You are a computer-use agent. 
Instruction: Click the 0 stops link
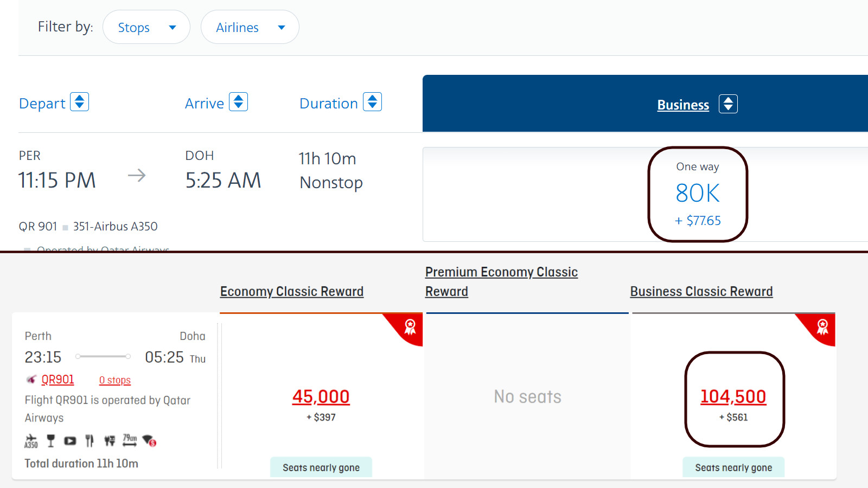(x=115, y=380)
